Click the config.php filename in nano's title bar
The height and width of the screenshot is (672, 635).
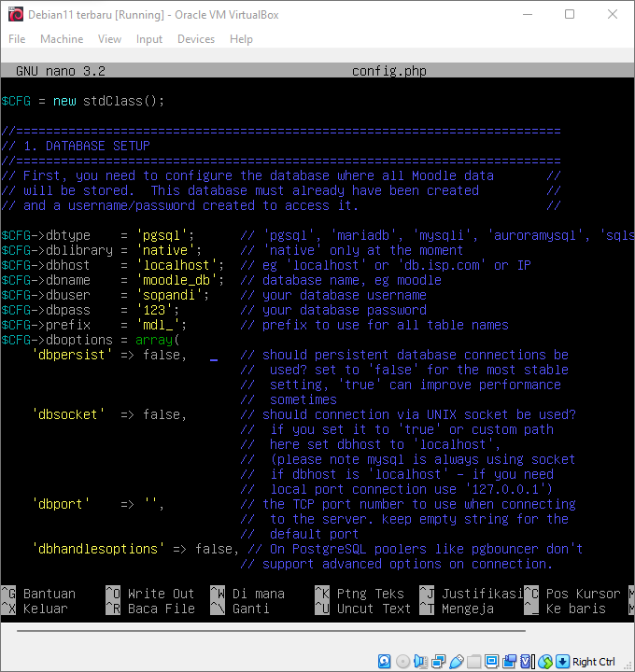coord(389,71)
